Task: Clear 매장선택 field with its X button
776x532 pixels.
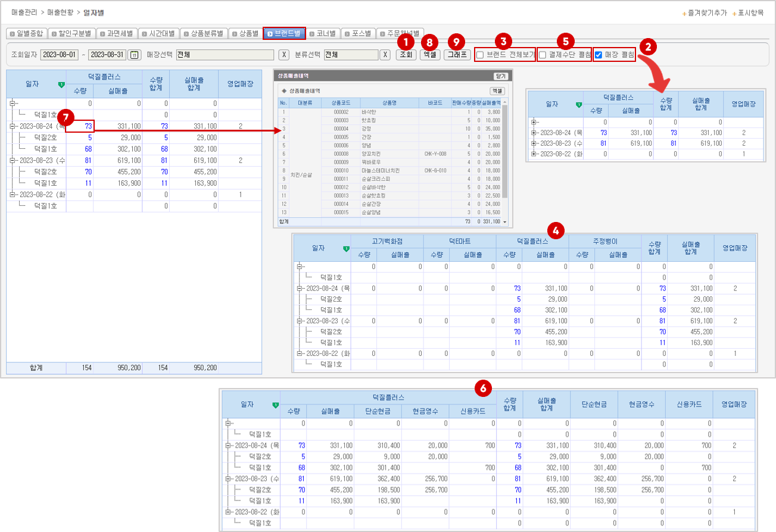Action: pos(284,55)
